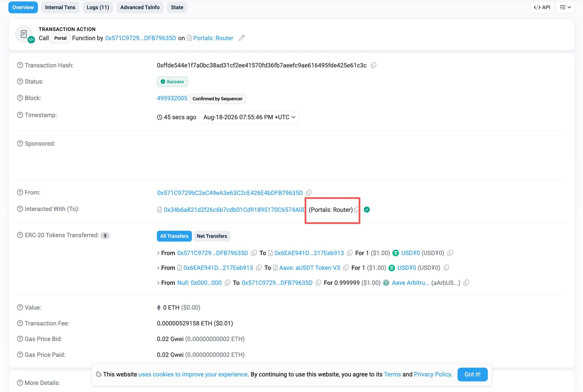Open the USD₮0 token link in second transfer

tap(407, 268)
